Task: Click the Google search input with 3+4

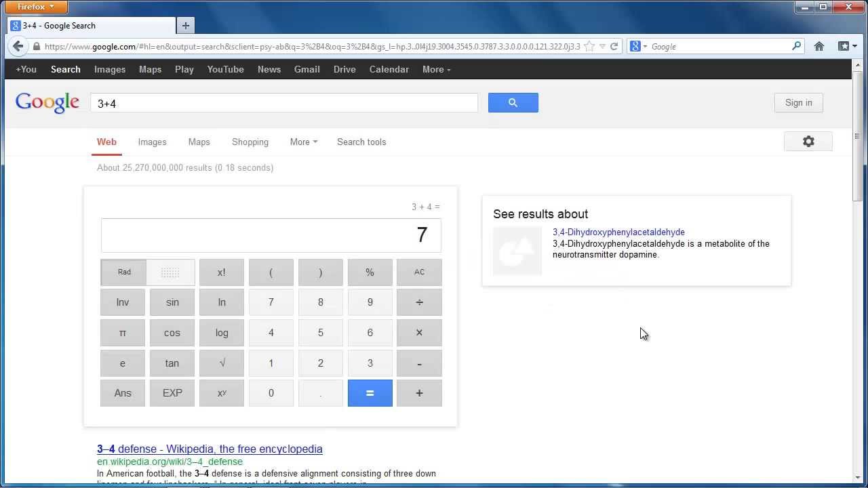Action: [284, 103]
